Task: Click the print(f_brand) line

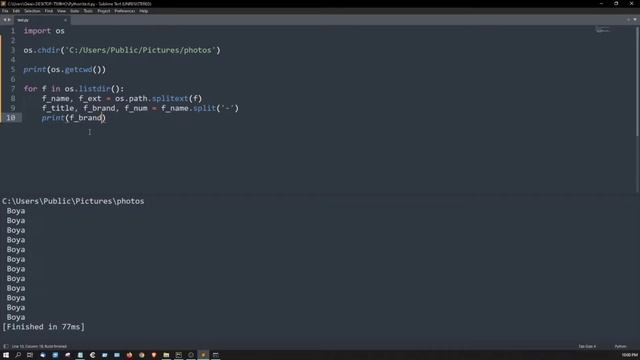Action: (73, 118)
